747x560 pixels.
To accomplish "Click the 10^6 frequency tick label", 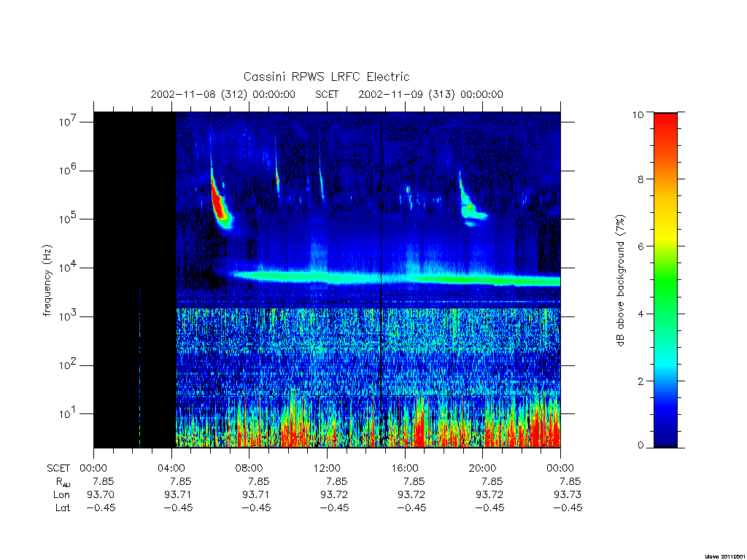I will pyautogui.click(x=69, y=170).
